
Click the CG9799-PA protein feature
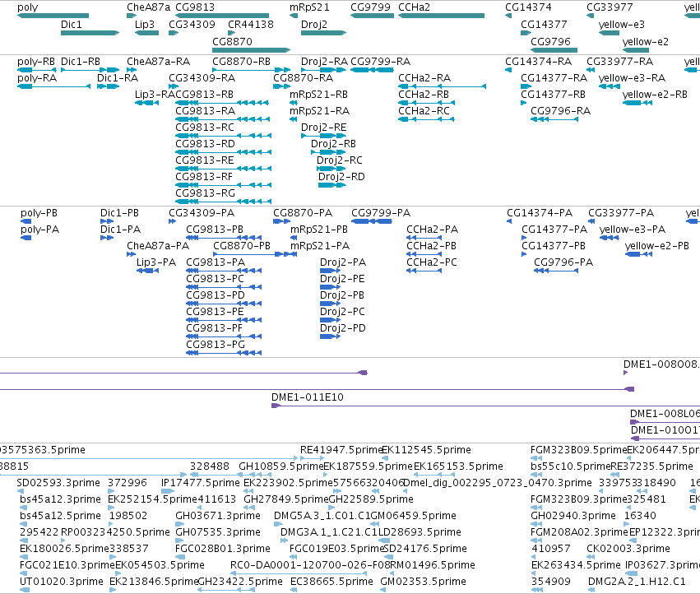tap(372, 221)
